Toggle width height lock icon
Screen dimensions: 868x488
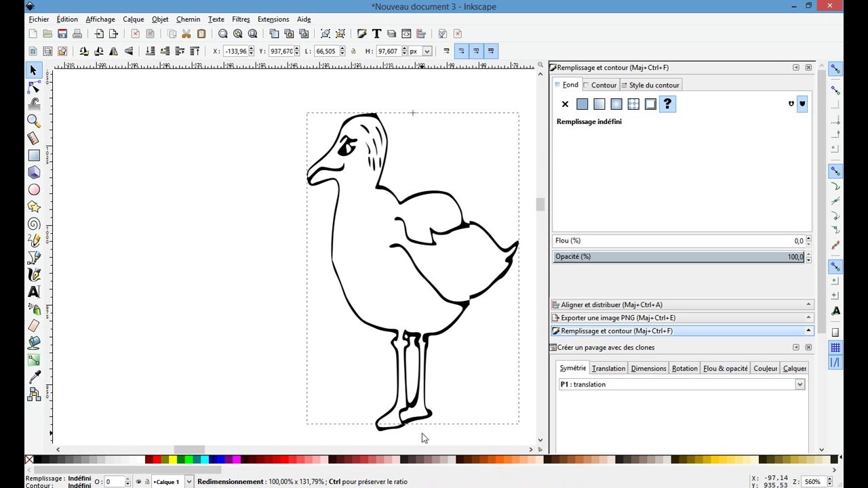click(353, 51)
